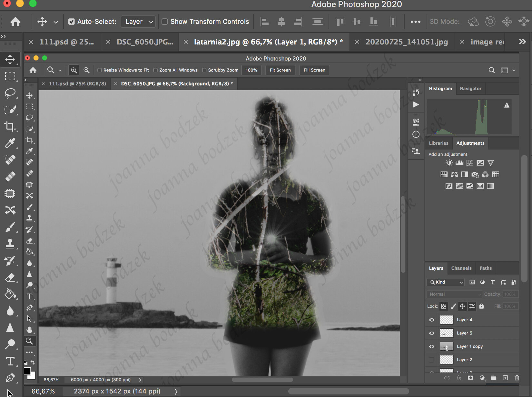Hide Layer 5 with eye icon

tap(432, 333)
